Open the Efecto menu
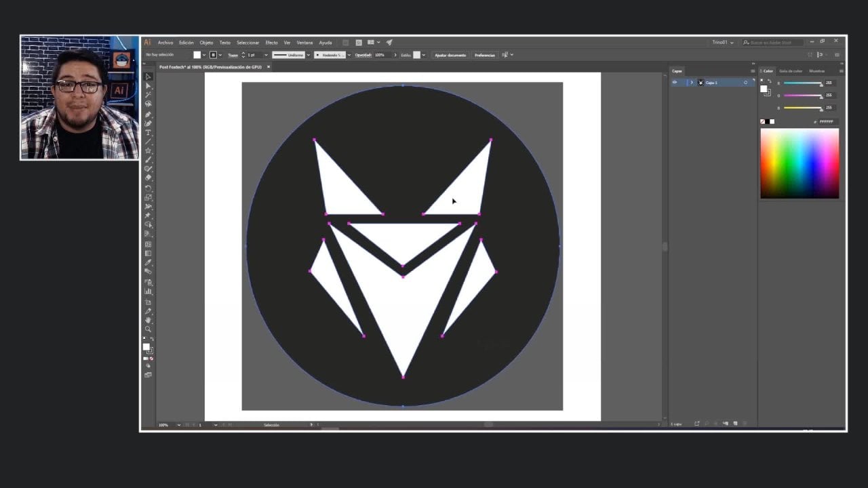Viewport: 868px width, 488px height. (271, 43)
